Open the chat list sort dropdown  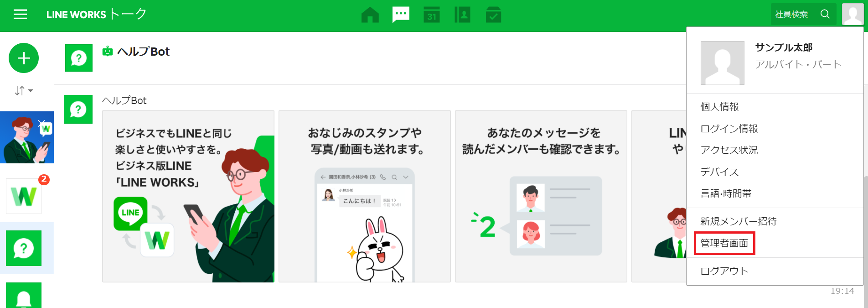point(24,91)
